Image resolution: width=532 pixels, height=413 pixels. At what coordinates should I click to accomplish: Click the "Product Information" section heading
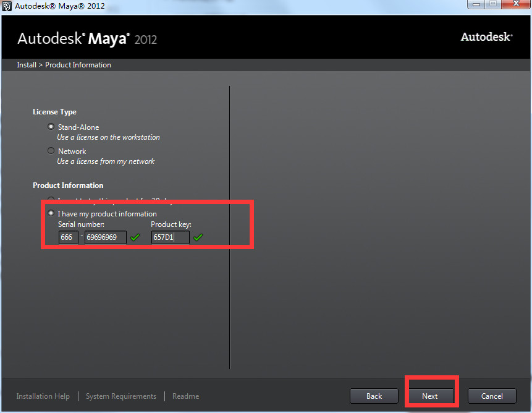(x=68, y=185)
